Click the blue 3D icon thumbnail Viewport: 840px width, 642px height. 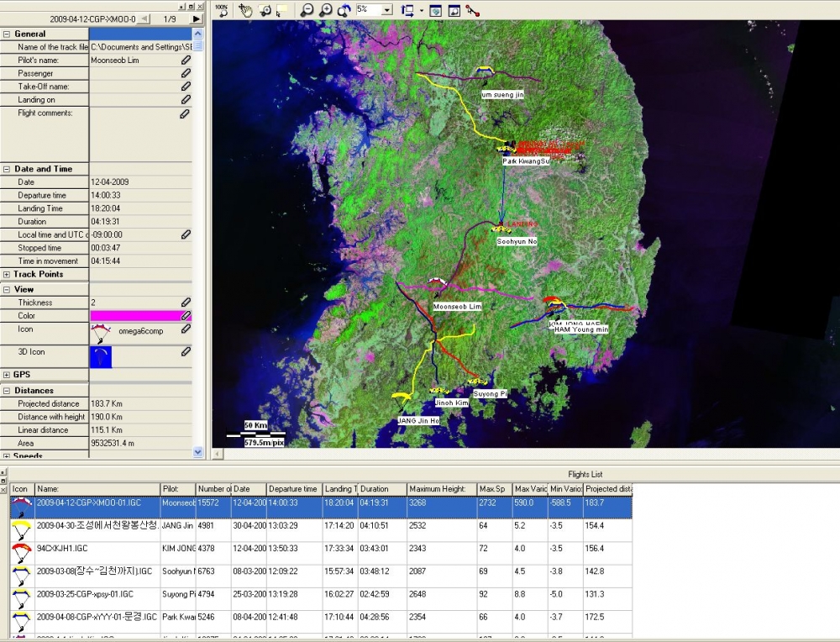click(x=101, y=357)
